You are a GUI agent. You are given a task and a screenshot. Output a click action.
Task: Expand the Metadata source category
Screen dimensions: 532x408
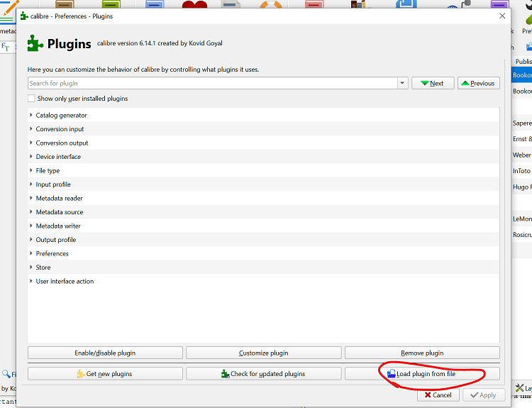pyautogui.click(x=31, y=212)
